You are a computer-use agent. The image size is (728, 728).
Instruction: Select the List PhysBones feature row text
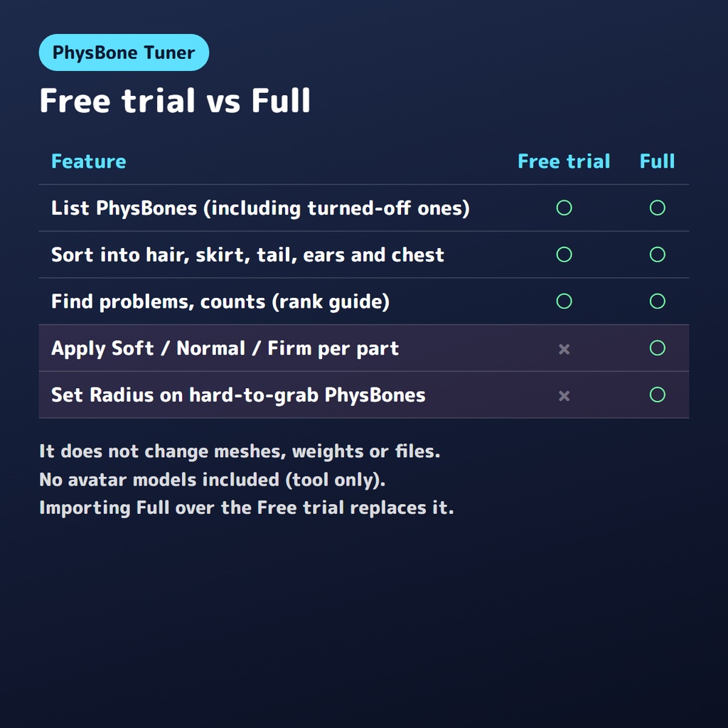tap(260, 208)
